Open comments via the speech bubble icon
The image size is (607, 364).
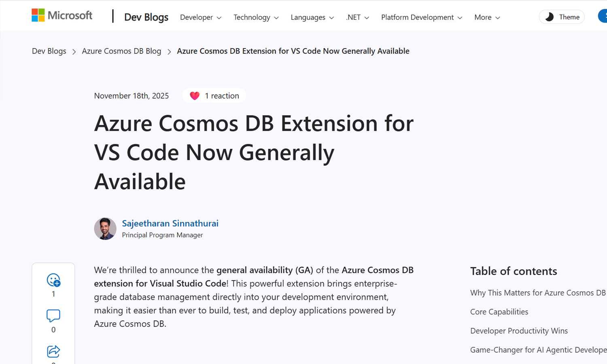pyautogui.click(x=53, y=315)
